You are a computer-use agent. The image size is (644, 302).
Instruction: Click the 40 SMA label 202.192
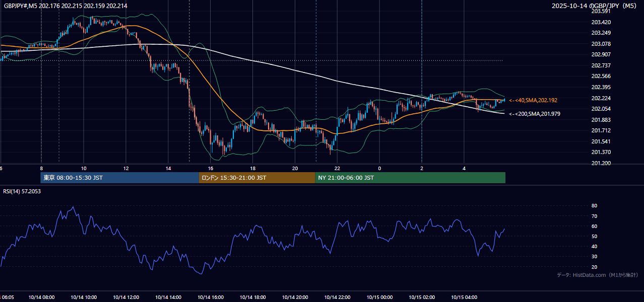pos(533,101)
